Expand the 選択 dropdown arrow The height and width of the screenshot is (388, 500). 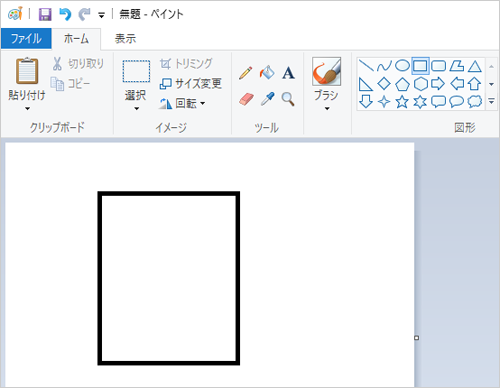tap(136, 109)
